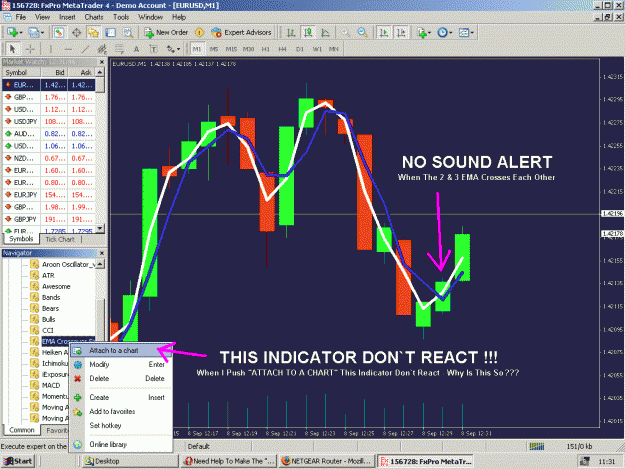The image size is (625, 469).
Task: Toggle chart shift from right border
Action: [401, 33]
